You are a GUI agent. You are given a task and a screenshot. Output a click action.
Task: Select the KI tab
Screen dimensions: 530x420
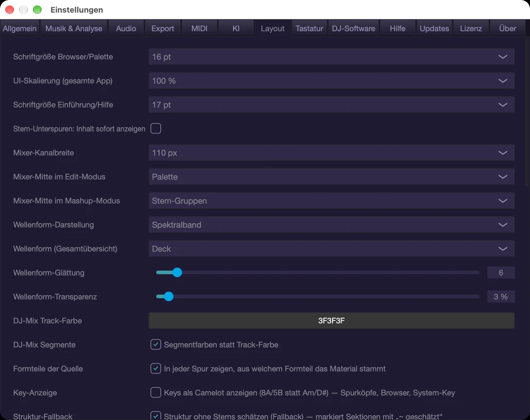click(236, 28)
